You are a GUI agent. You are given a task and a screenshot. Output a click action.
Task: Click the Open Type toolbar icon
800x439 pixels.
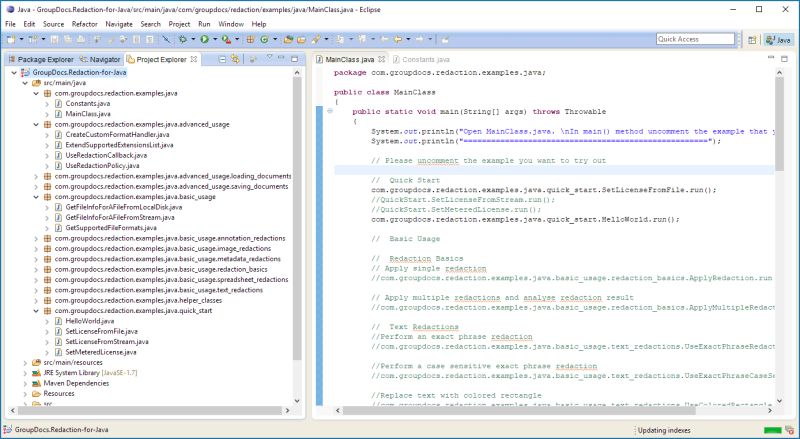coord(288,39)
